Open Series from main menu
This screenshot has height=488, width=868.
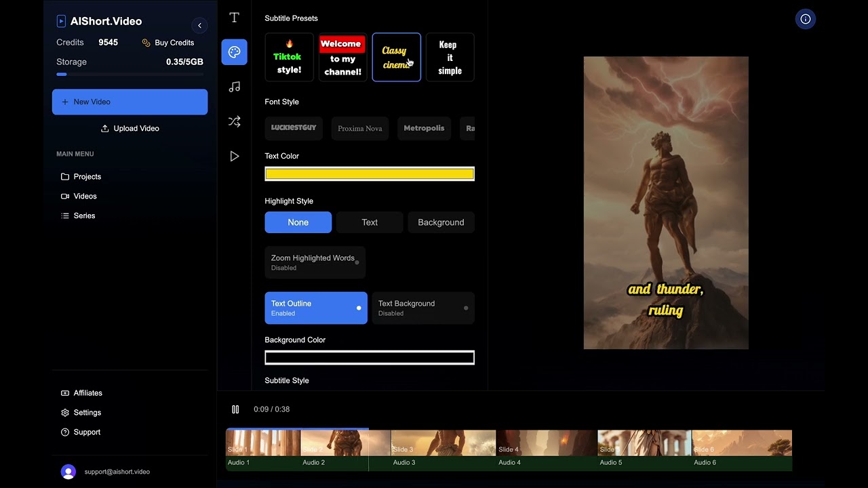tap(78, 216)
